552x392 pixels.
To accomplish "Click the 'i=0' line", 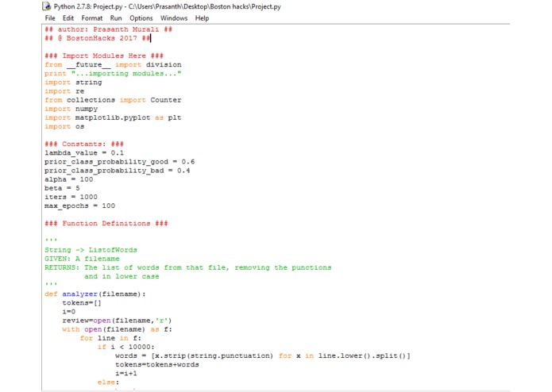I will coord(69,312).
